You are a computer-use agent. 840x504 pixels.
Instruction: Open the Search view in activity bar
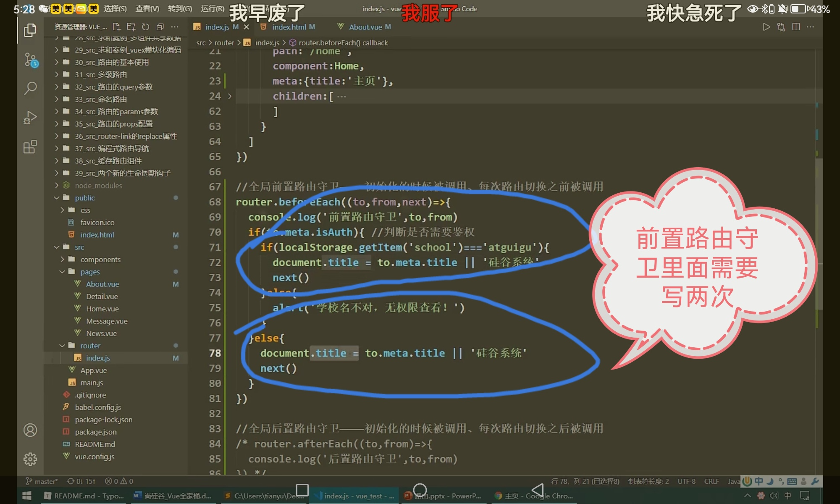click(30, 88)
